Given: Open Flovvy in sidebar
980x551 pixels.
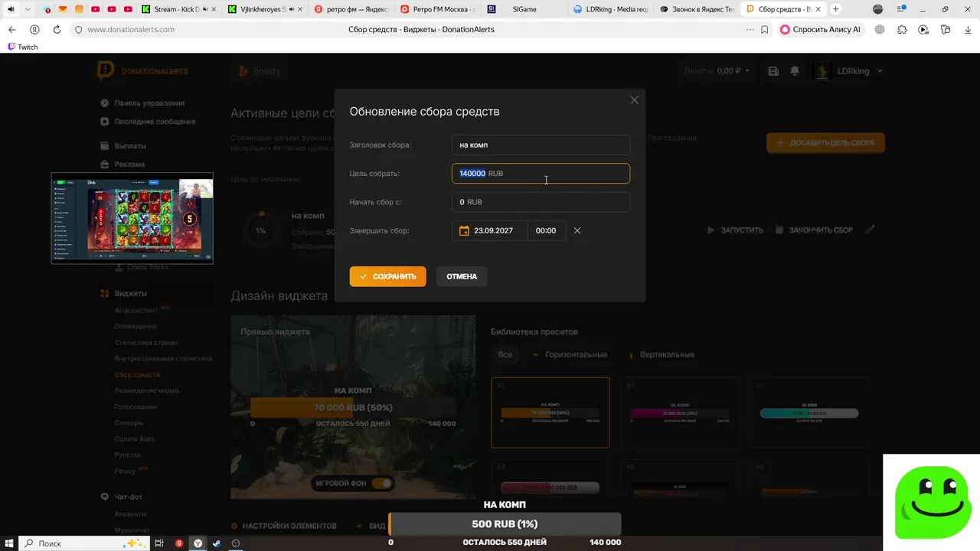Looking at the screenshot, I should click(126, 471).
